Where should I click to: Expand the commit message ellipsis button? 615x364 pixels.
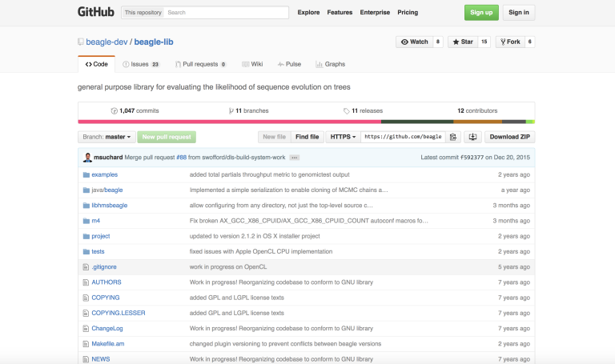[294, 158]
